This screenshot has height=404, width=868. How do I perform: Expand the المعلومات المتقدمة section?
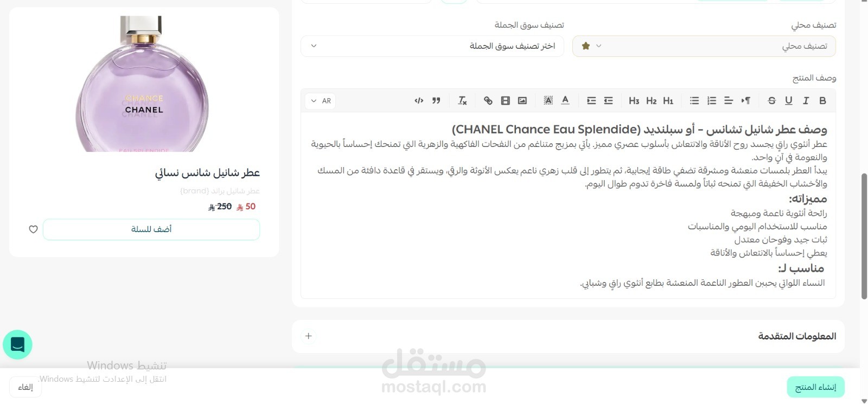308,336
